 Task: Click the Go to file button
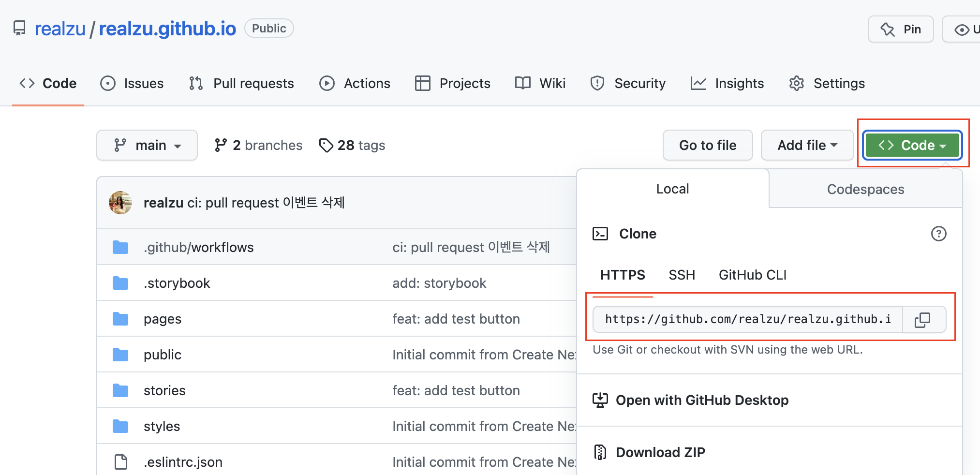pyautogui.click(x=708, y=145)
